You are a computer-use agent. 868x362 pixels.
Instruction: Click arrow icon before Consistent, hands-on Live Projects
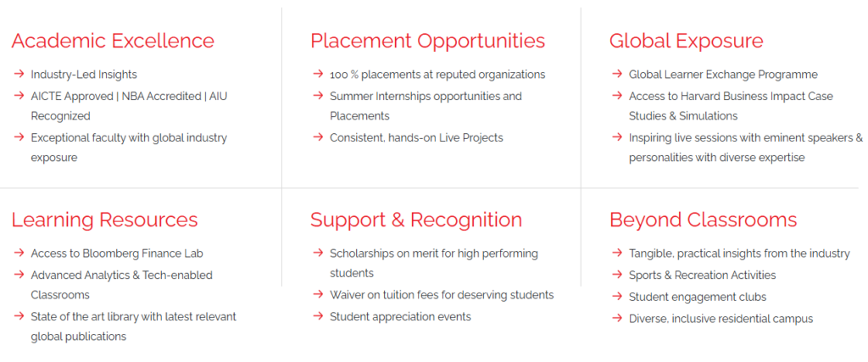pos(318,136)
